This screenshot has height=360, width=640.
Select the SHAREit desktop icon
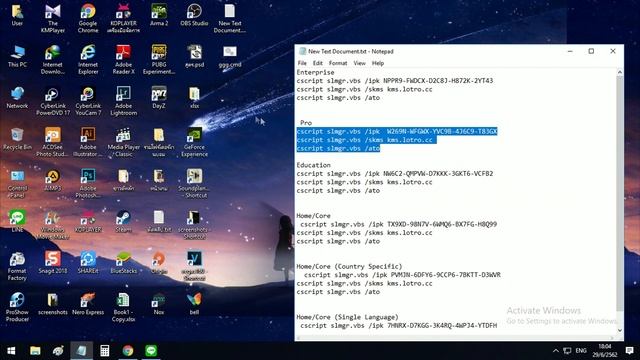pyautogui.click(x=88, y=263)
